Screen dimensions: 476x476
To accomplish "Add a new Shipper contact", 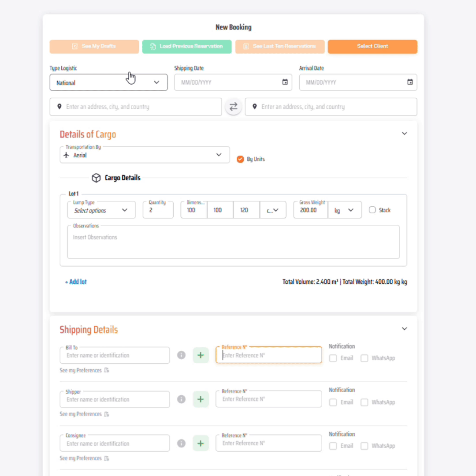I will 201,399.
